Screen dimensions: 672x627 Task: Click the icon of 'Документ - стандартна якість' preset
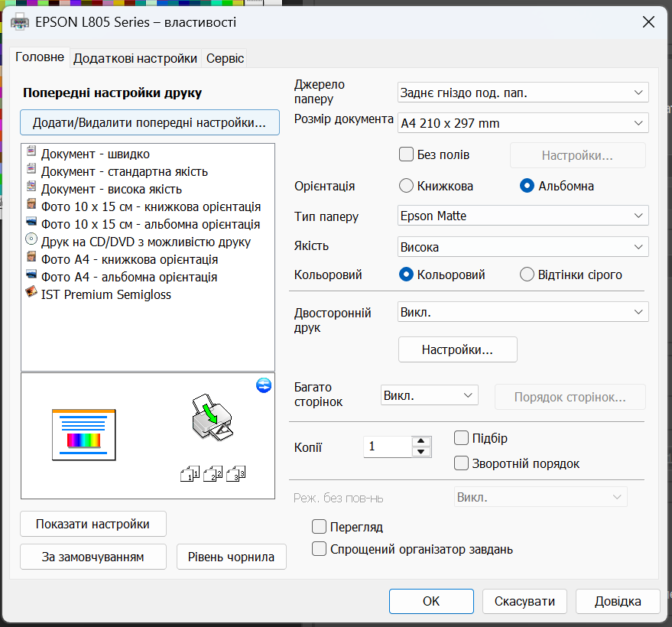click(31, 168)
